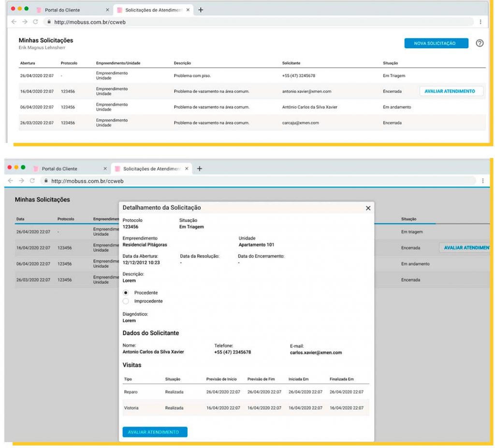Click the 'Em andamento' status in the top window
Image resolution: width=495 pixels, height=448 pixels.
point(397,107)
